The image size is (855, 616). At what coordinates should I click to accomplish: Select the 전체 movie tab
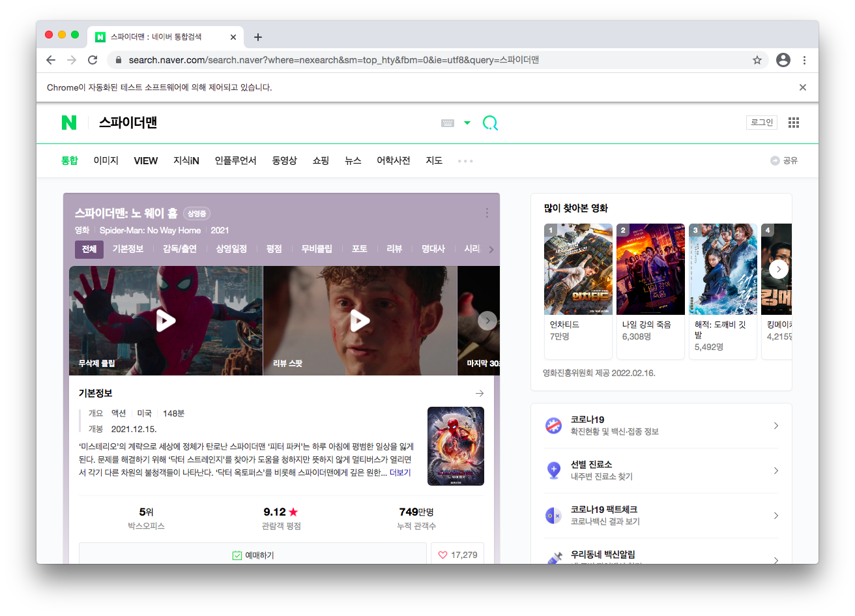tap(89, 249)
